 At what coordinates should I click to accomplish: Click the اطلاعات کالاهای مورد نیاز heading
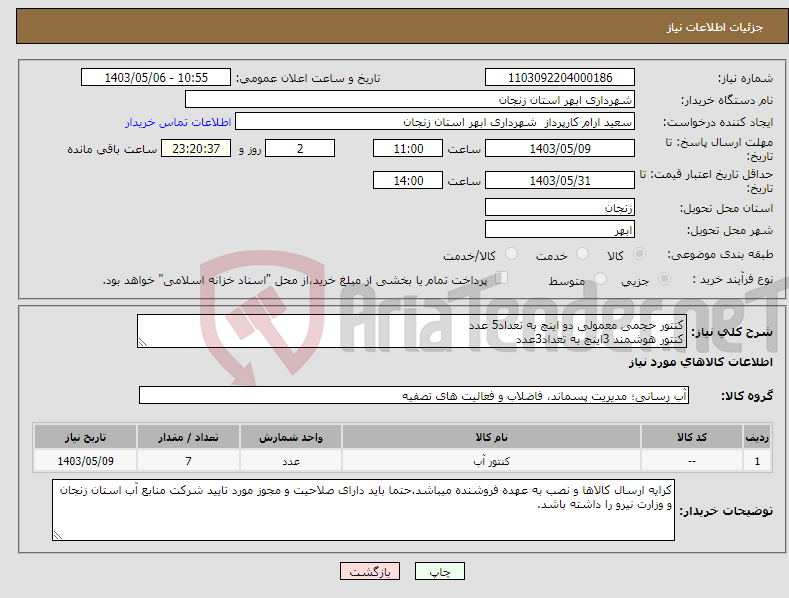pyautogui.click(x=700, y=362)
